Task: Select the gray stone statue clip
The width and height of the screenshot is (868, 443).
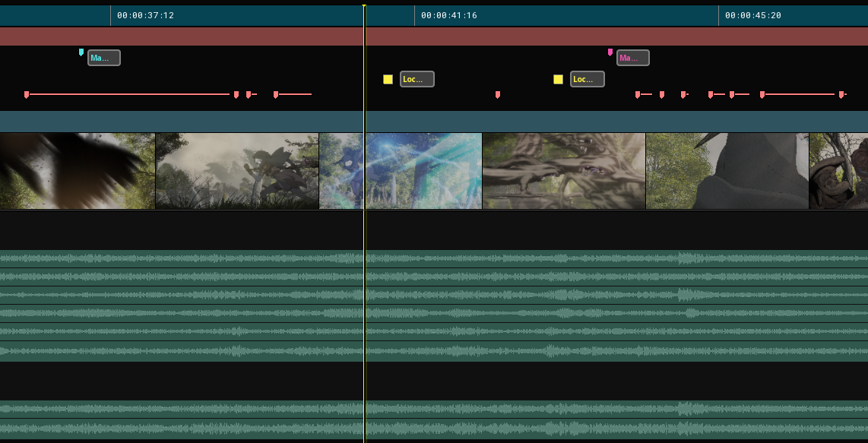Action: [x=727, y=171]
